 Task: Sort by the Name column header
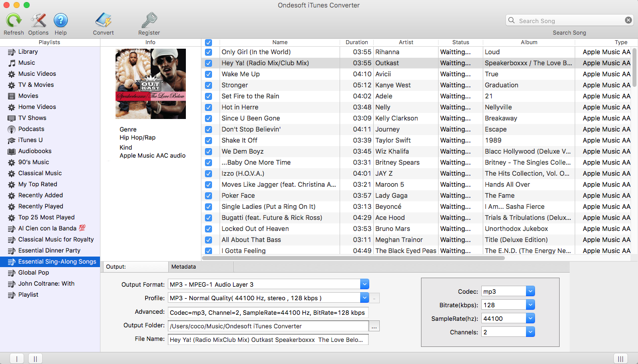[x=280, y=43]
